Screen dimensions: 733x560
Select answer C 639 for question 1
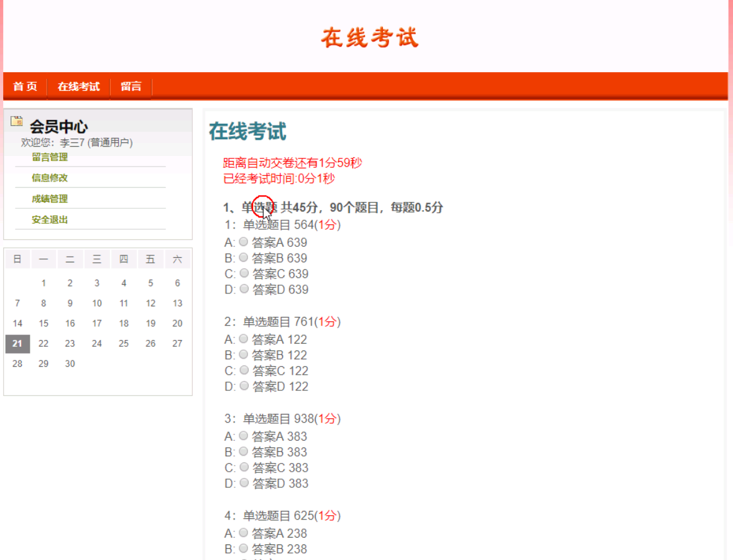pyautogui.click(x=243, y=272)
